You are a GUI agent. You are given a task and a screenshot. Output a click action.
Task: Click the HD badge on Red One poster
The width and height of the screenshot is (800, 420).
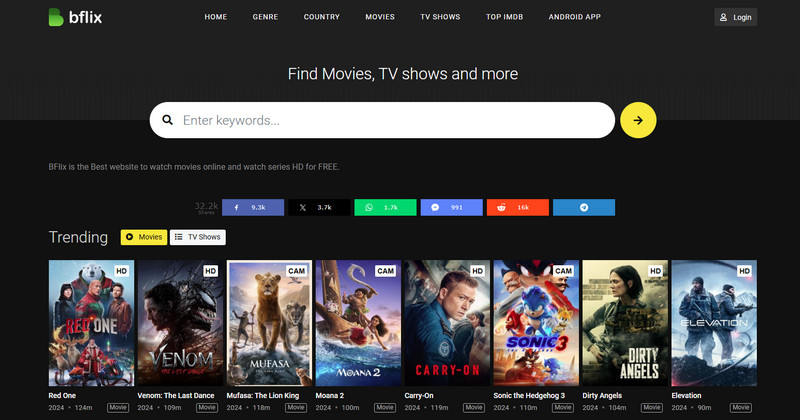click(x=121, y=271)
